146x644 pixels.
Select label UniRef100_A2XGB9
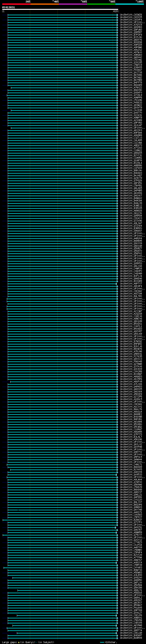coord(131,120)
